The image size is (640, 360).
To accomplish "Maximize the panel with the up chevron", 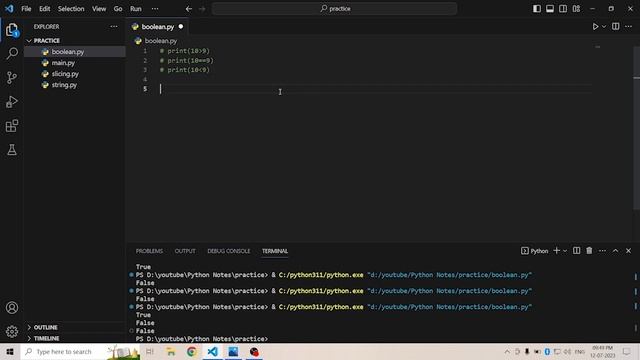I will click(x=615, y=251).
